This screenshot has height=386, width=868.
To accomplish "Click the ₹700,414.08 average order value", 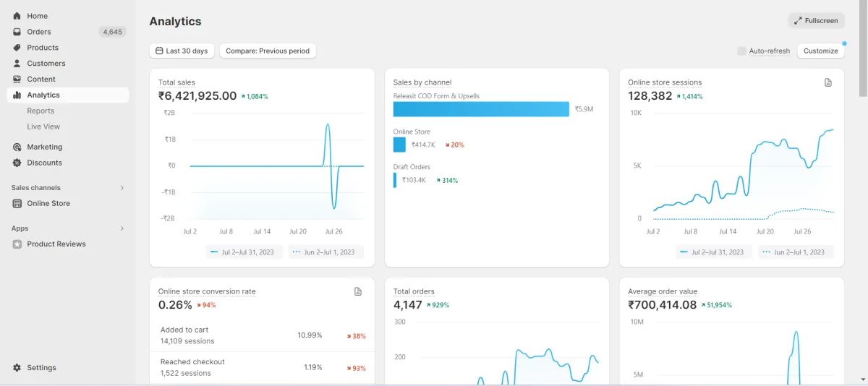I will [663, 305].
